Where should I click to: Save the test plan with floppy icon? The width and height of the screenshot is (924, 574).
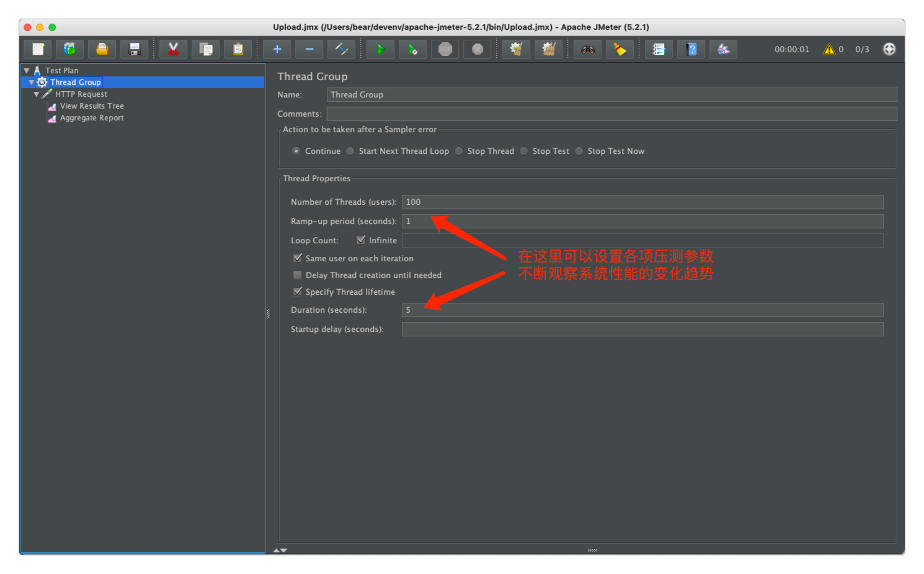[134, 49]
